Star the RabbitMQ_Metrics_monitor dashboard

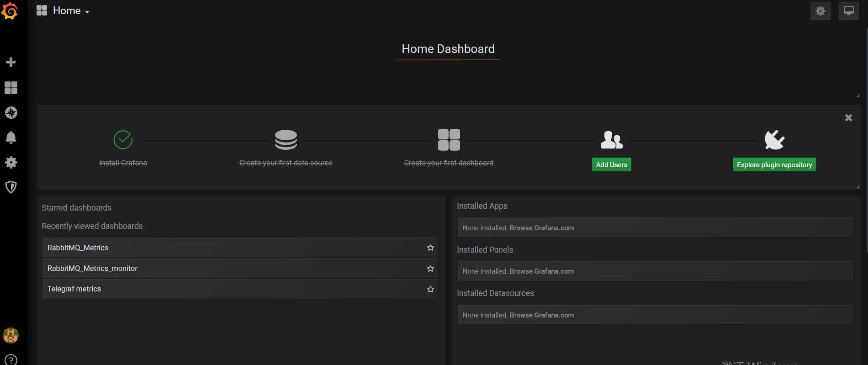430,269
